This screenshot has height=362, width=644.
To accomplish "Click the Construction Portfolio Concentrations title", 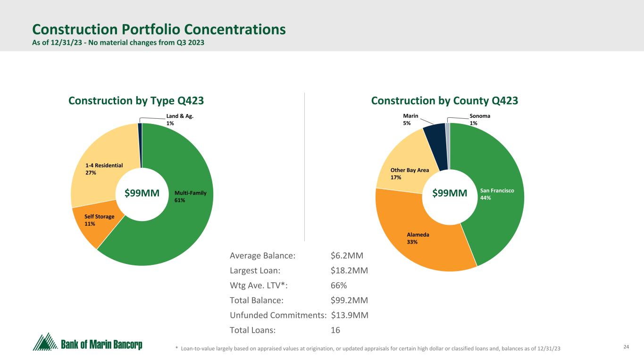I will tap(159, 30).
